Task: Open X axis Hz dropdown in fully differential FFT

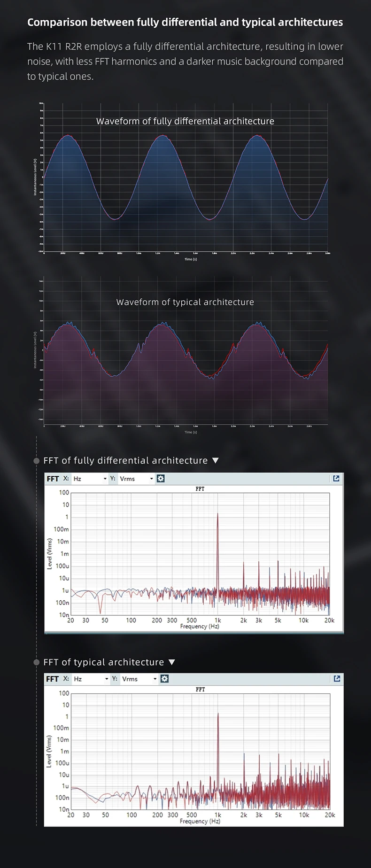Action: 90,479
